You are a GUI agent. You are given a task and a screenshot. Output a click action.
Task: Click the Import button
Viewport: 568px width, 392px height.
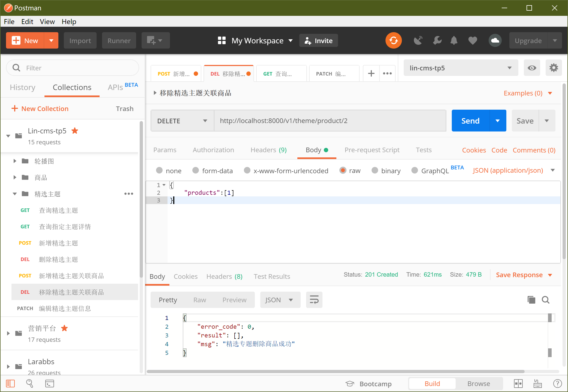(80, 41)
